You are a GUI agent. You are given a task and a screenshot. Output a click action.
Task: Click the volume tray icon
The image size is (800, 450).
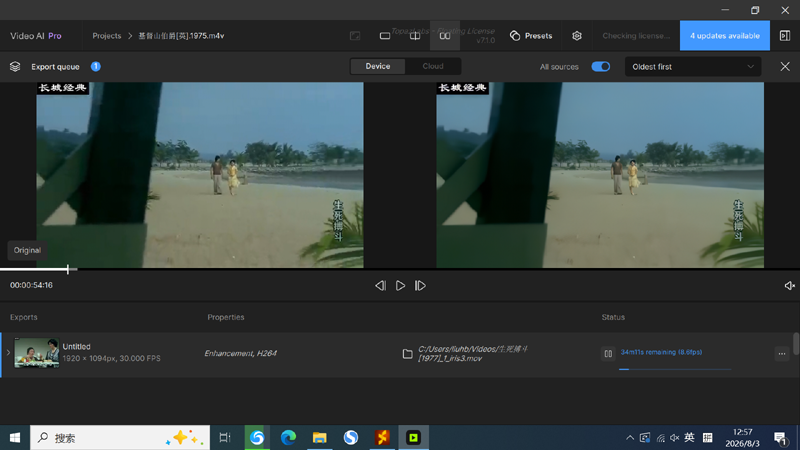[x=674, y=438]
